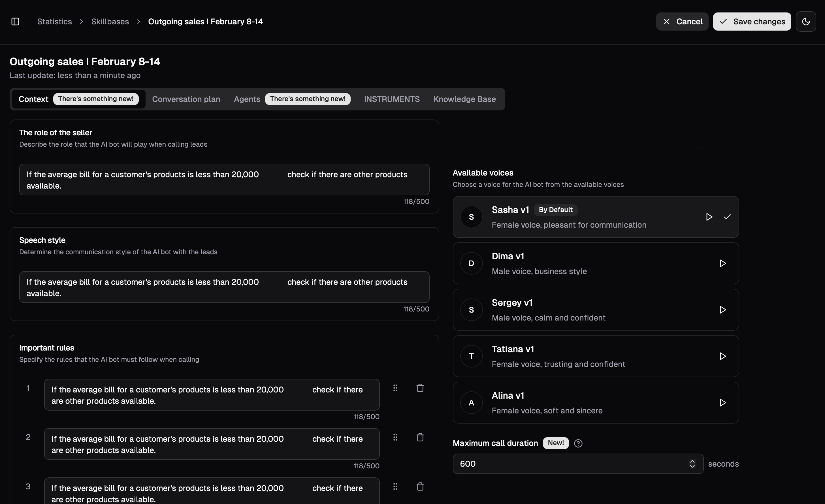
Task: Open the help icon beside Maximum call duration
Action: (578, 443)
